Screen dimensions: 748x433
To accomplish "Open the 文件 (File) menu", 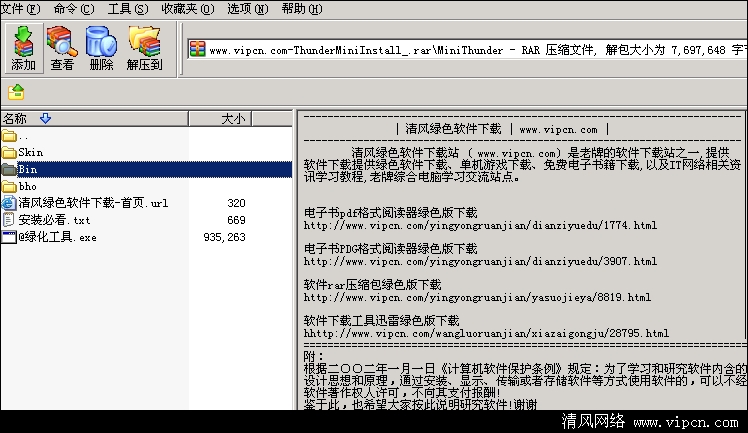I will 21,8.
